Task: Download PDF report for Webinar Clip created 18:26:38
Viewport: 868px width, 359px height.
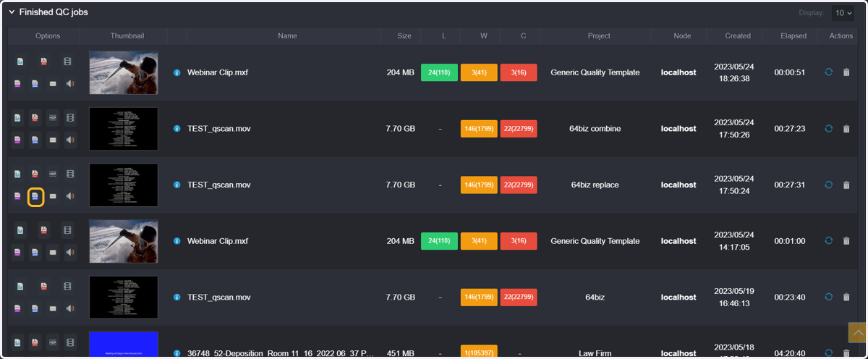Action: (44, 62)
